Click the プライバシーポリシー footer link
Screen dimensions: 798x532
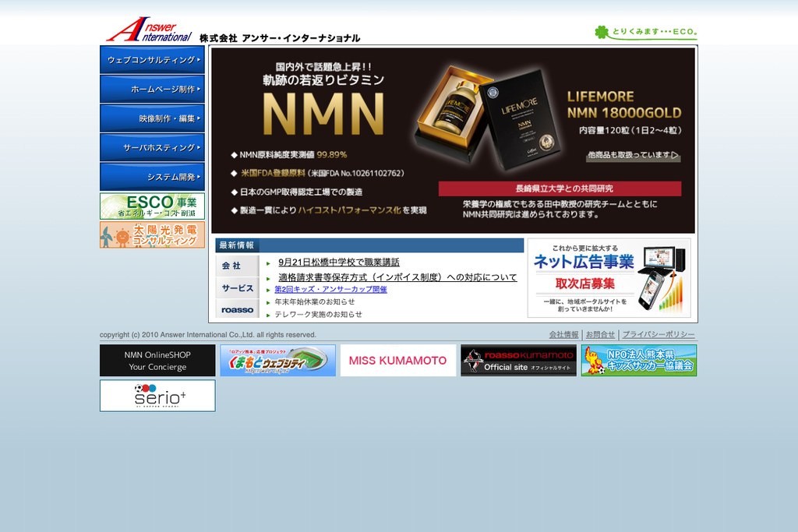(658, 335)
